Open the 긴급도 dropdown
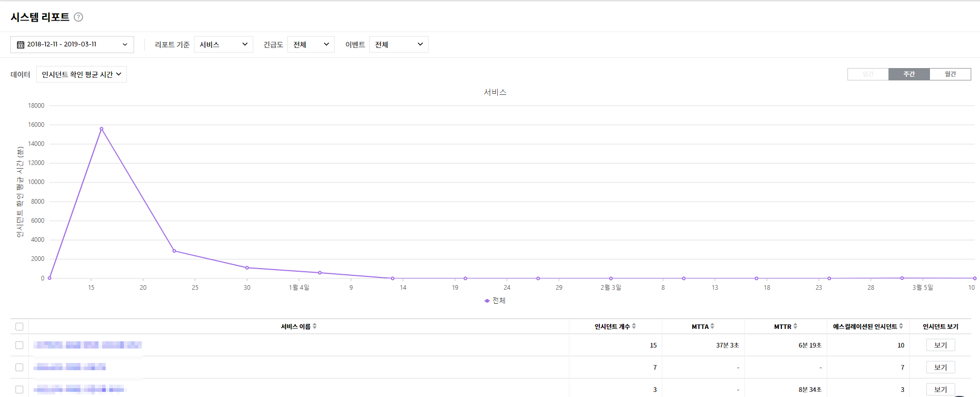The width and height of the screenshot is (980, 397). [311, 44]
